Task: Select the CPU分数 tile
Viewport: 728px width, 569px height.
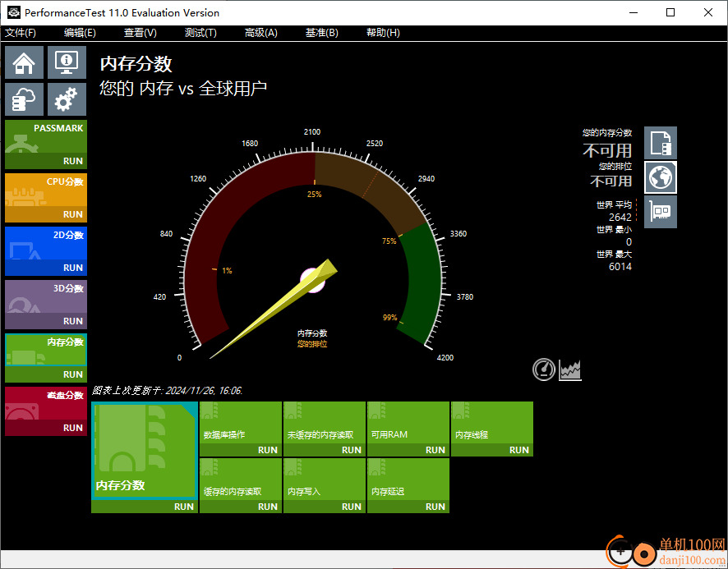Action: click(46, 190)
